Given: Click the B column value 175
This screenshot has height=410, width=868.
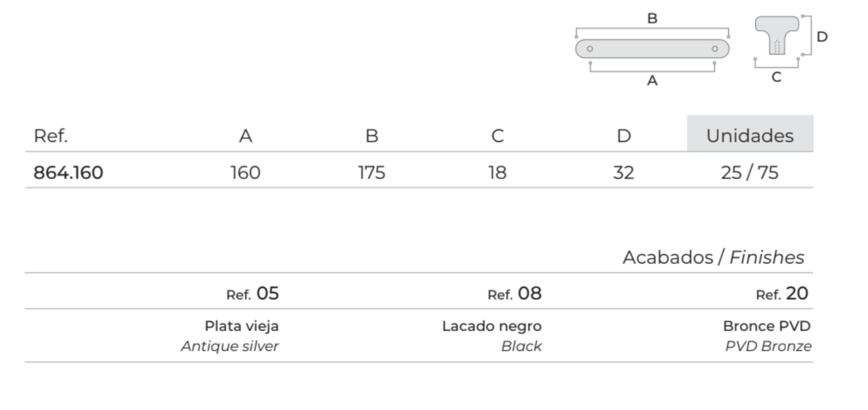Looking at the screenshot, I should [372, 172].
